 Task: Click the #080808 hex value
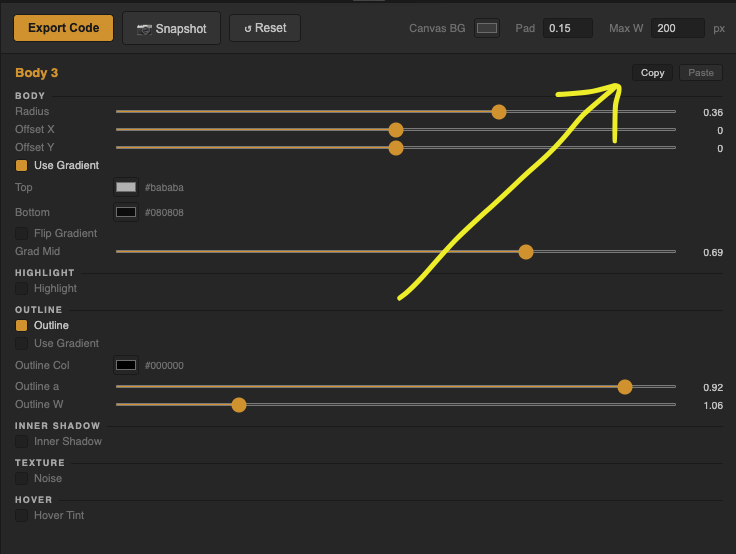point(164,212)
